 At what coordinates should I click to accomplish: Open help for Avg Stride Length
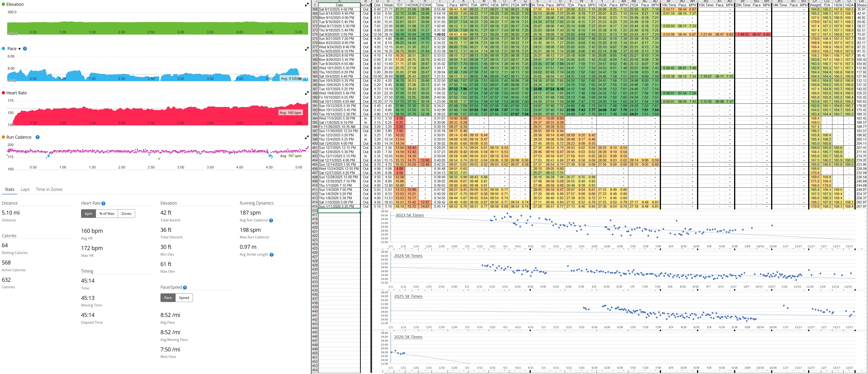coord(272,255)
